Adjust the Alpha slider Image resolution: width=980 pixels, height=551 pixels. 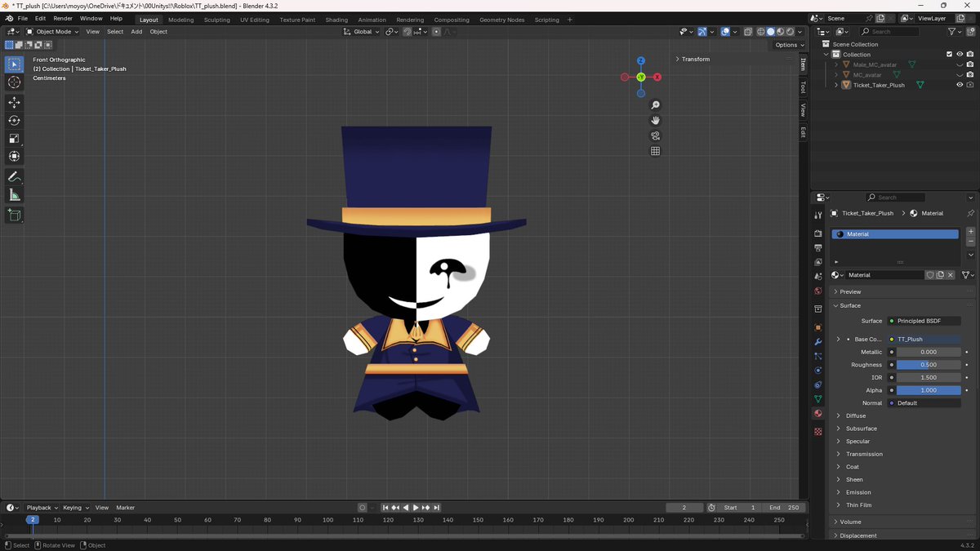pos(929,390)
